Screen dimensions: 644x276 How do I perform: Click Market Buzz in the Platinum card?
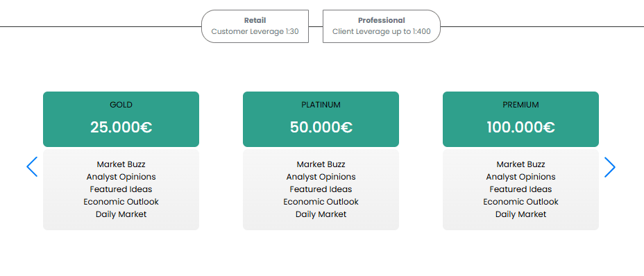[x=321, y=164]
